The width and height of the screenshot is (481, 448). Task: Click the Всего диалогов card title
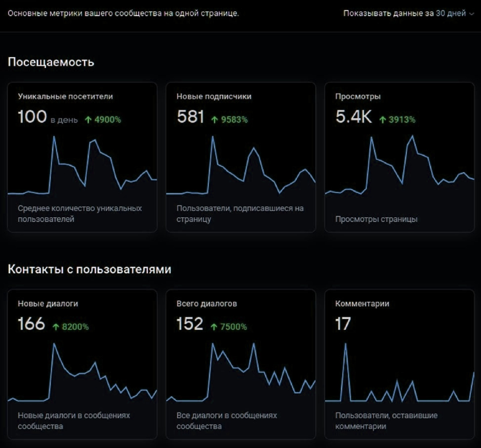(207, 304)
